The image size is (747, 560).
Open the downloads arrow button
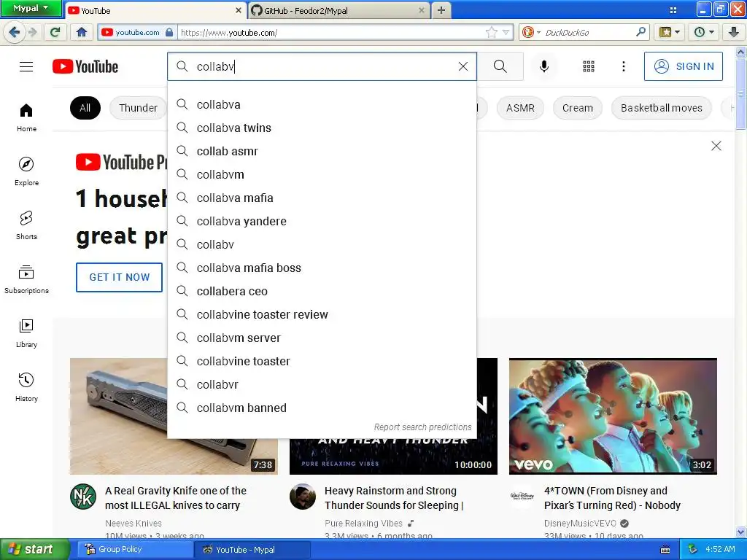click(734, 32)
